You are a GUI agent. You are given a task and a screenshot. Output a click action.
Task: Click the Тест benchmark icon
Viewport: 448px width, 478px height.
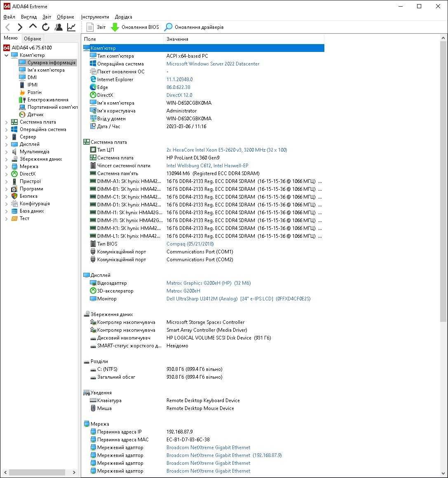[x=14, y=218]
